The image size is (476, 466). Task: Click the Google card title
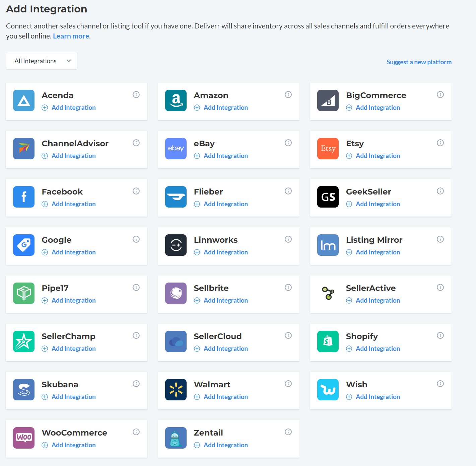point(57,240)
